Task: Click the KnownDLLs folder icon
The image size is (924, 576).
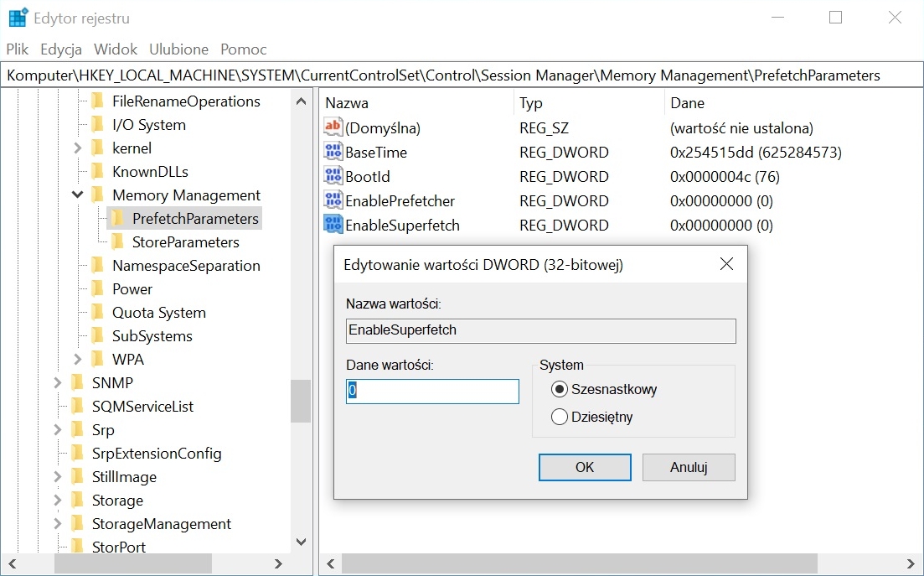Action: (98, 172)
